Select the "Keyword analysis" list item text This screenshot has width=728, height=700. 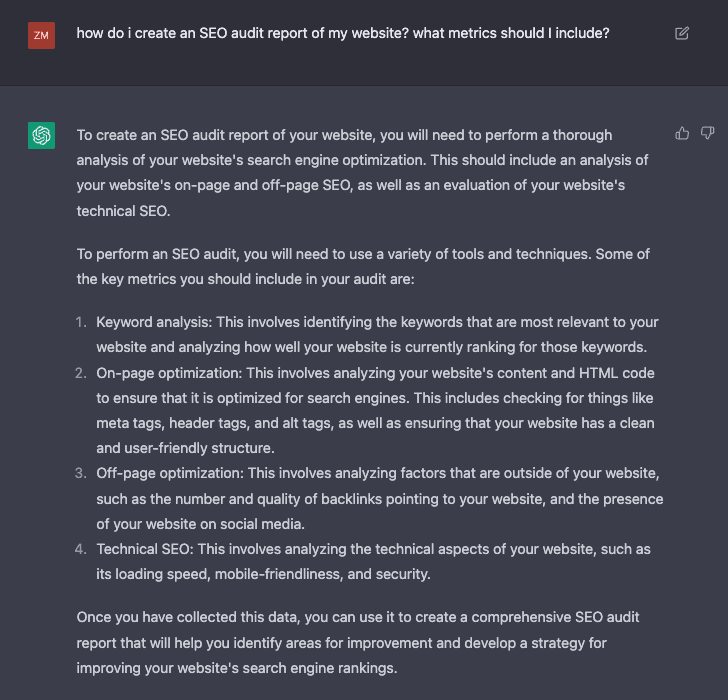377,335
